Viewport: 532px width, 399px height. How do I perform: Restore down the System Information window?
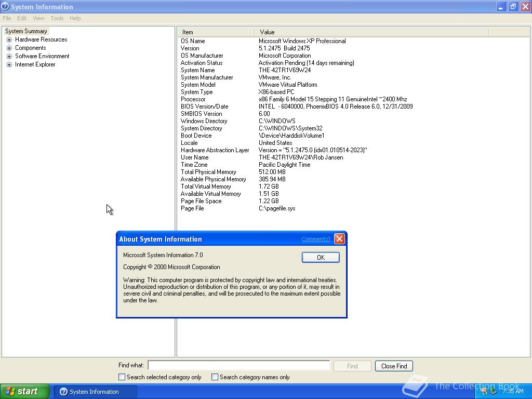click(513, 7)
